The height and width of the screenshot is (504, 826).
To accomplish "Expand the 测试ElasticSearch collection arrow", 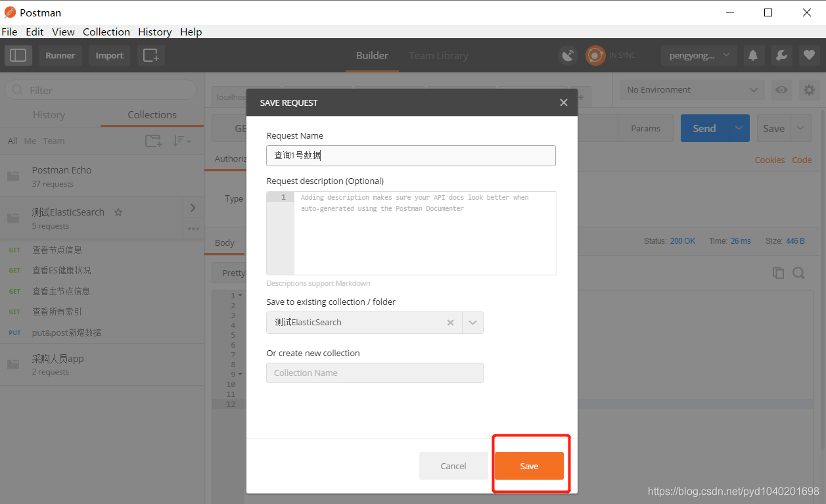I will coord(193,208).
